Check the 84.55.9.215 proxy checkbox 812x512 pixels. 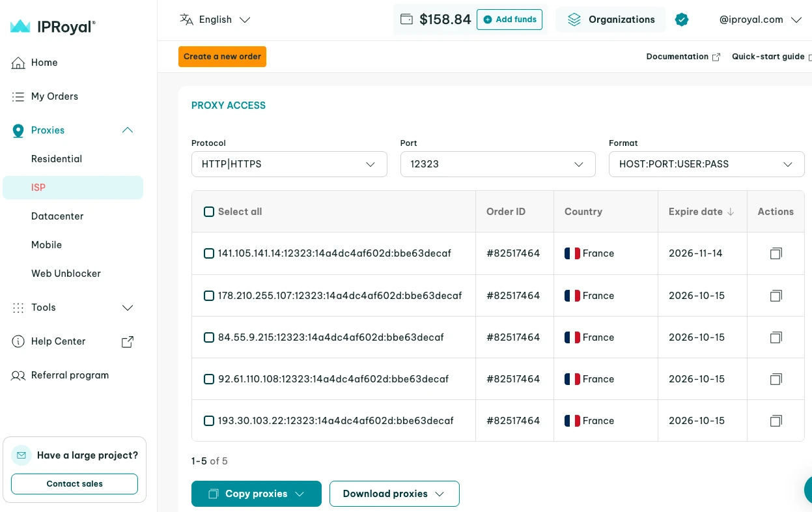tap(209, 337)
